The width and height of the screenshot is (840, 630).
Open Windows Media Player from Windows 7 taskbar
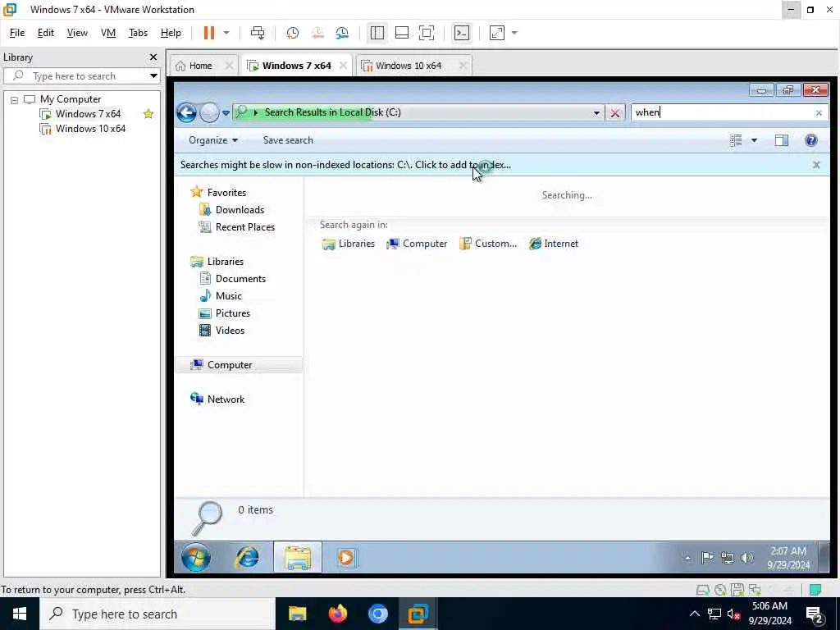pos(346,558)
